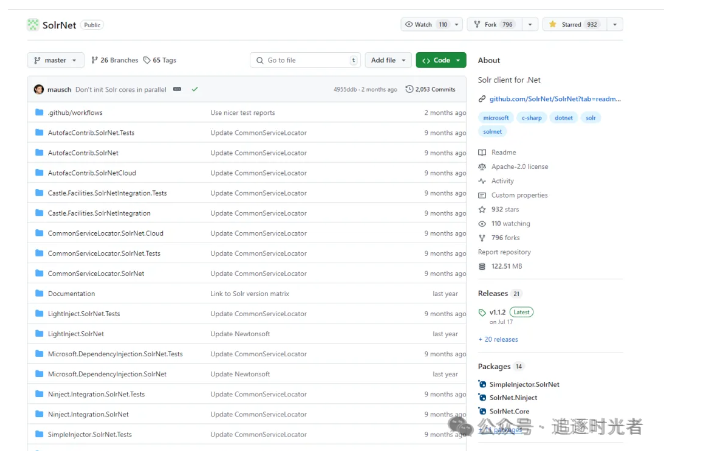The width and height of the screenshot is (702, 451).
Task: Click the SolrNet.Ninject package icon
Action: [482, 398]
